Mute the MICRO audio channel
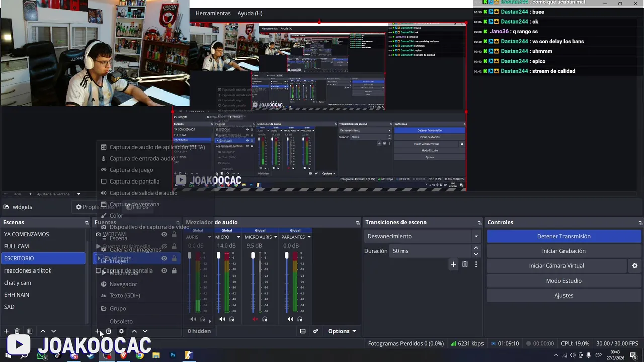644x362 pixels. pos(222,319)
